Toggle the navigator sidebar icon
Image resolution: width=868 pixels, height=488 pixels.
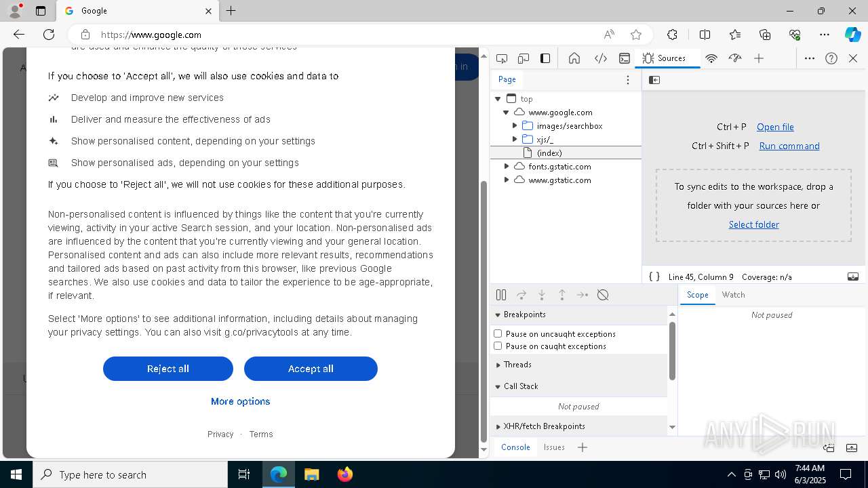[x=654, y=80]
